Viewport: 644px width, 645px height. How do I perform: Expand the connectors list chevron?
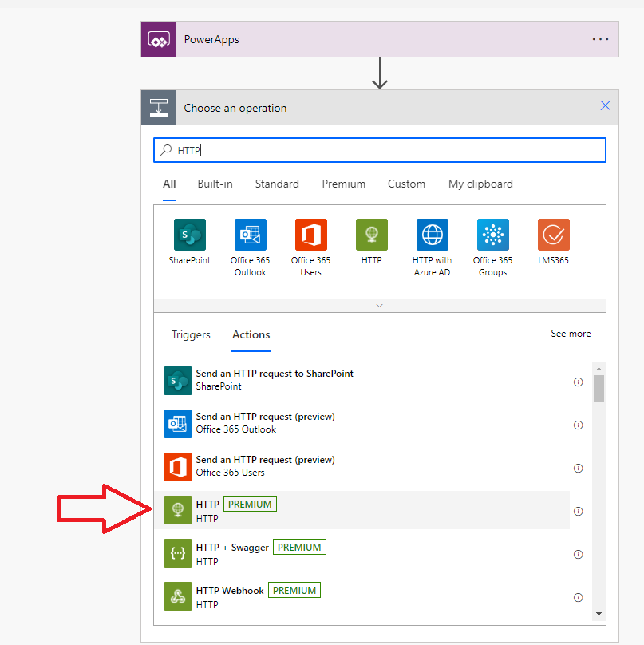point(380,306)
